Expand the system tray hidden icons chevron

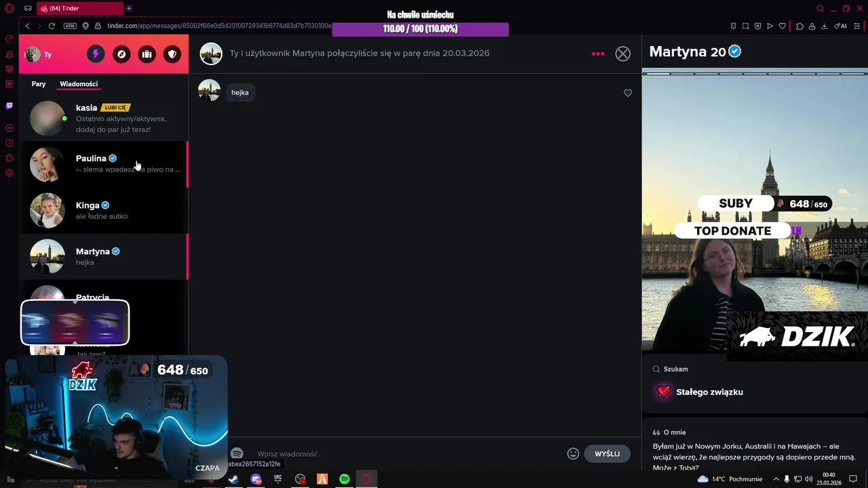click(x=776, y=479)
